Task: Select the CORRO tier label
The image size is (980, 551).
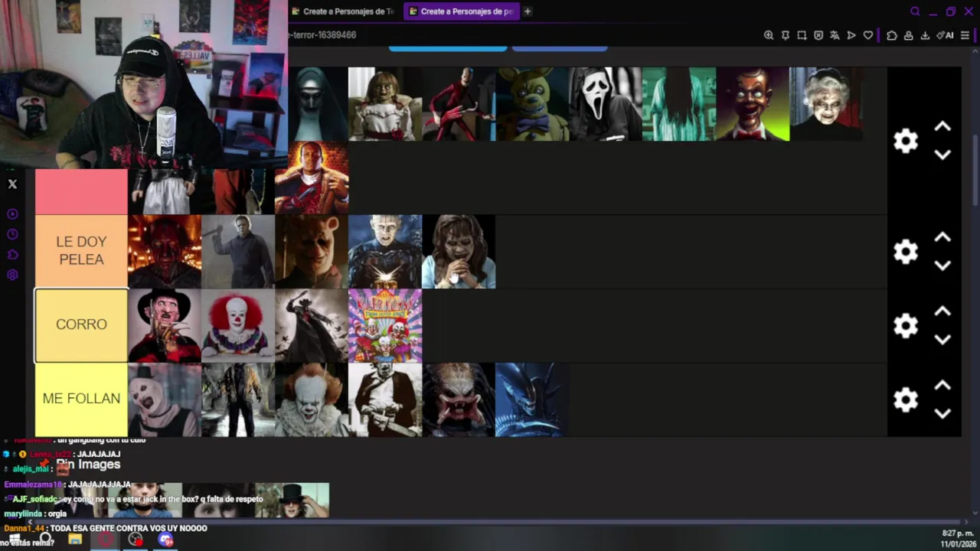Action: pyautogui.click(x=81, y=324)
